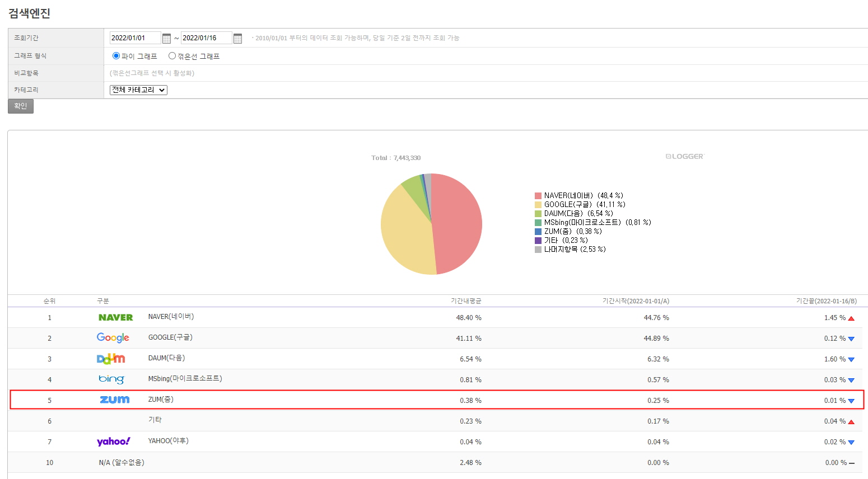Click the blue down arrow in MSbing row
868x479 pixels.
[851, 381]
